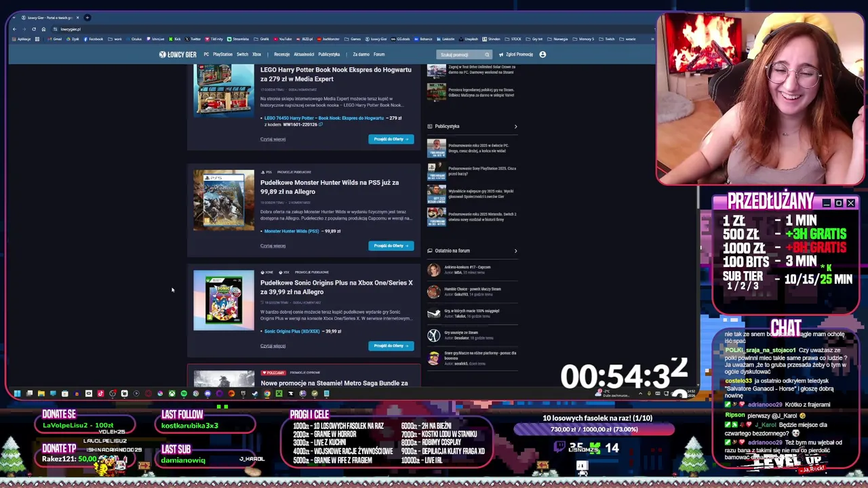Open the YouTube bookmark
The image size is (868, 488).
[x=282, y=39]
